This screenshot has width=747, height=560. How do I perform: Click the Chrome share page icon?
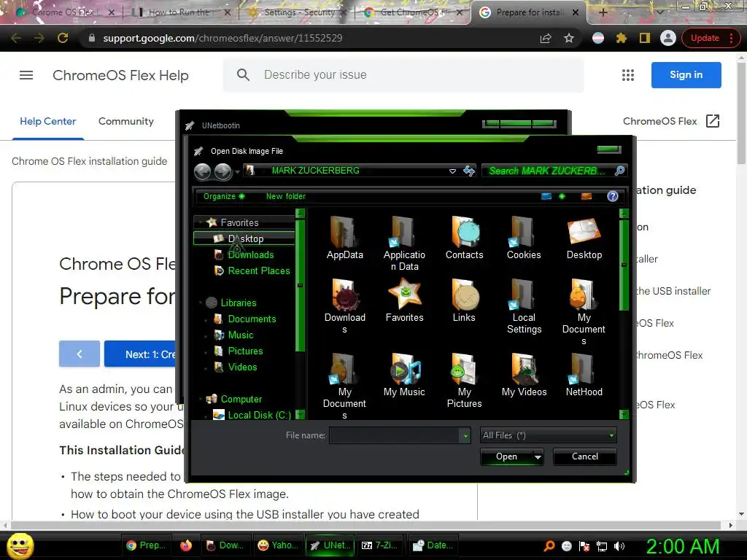546,38
